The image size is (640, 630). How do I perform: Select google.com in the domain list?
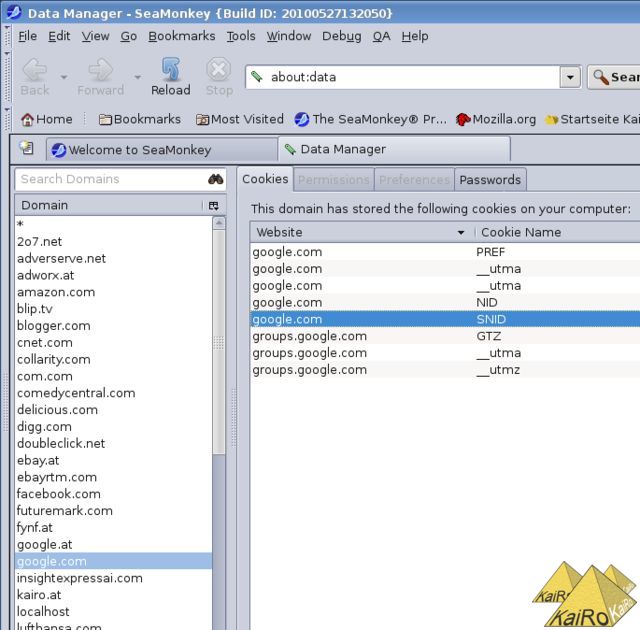click(x=113, y=561)
